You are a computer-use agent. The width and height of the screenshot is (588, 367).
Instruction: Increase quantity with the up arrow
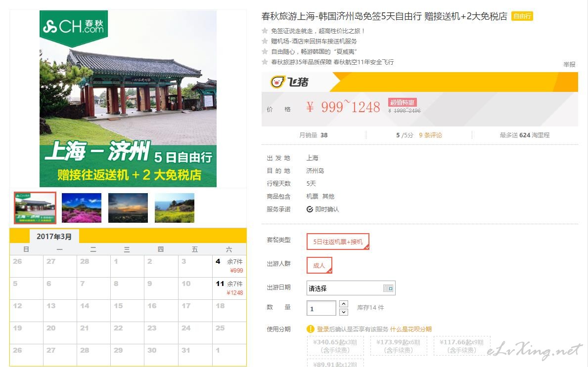click(344, 304)
